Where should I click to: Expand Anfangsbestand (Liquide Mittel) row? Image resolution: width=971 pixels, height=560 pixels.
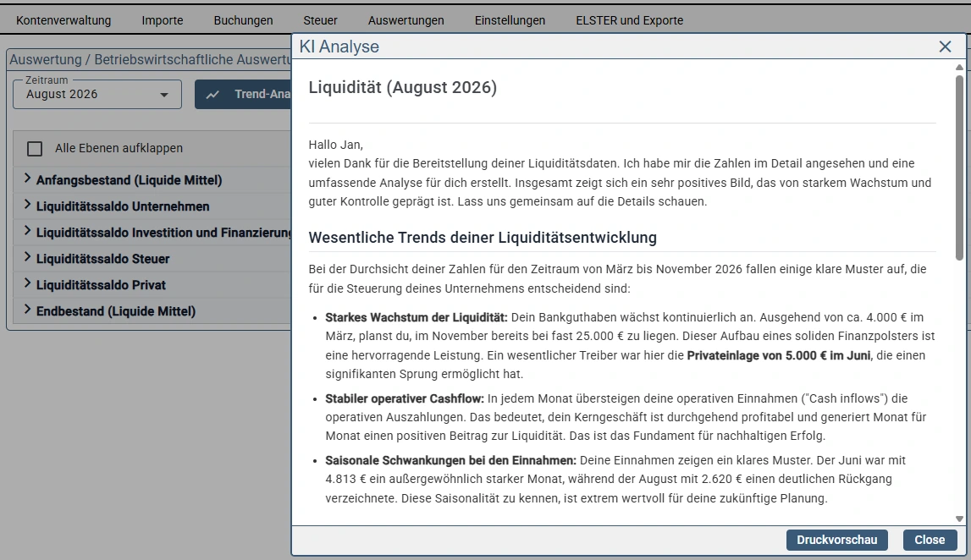click(27, 178)
